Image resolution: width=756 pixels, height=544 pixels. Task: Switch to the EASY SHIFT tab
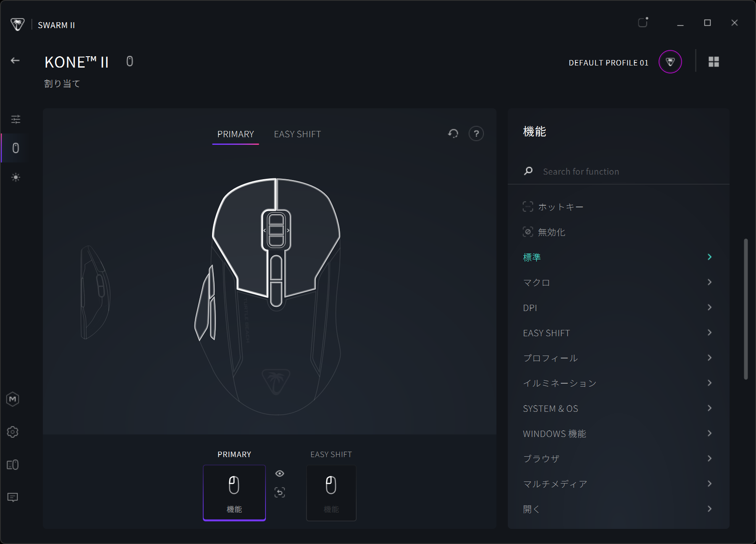click(297, 134)
